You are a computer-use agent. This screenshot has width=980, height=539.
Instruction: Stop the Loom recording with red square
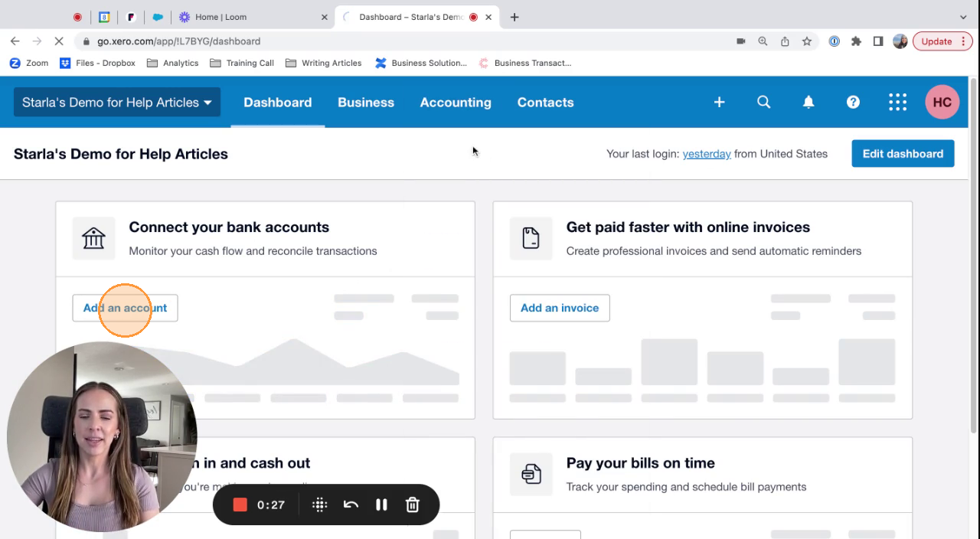pyautogui.click(x=240, y=505)
